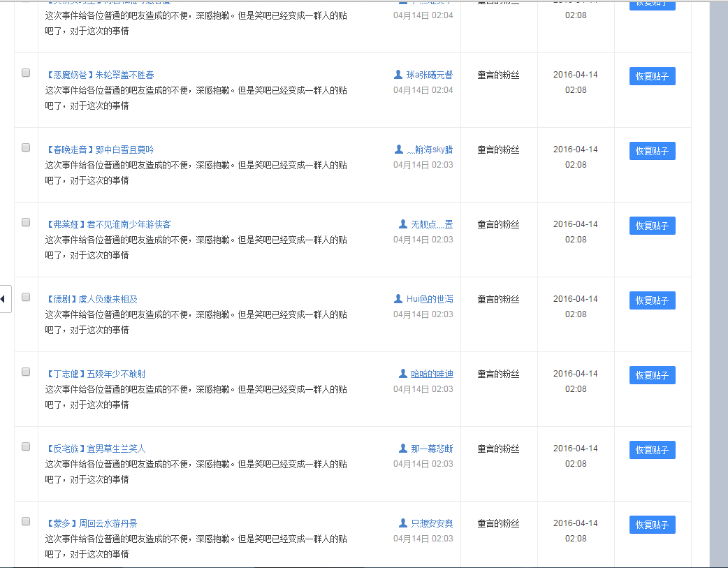Click user icon beside Hui色的世泻

coord(398,298)
